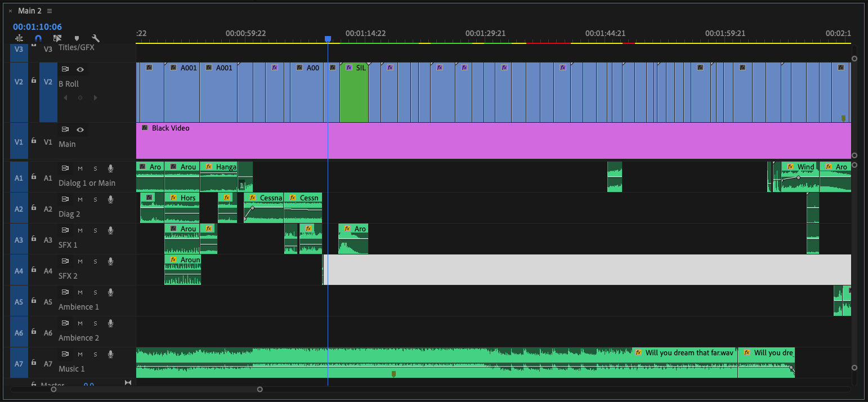Toggle insert sequences as nests icon
Image resolution: width=868 pixels, height=402 pixels.
19,38
